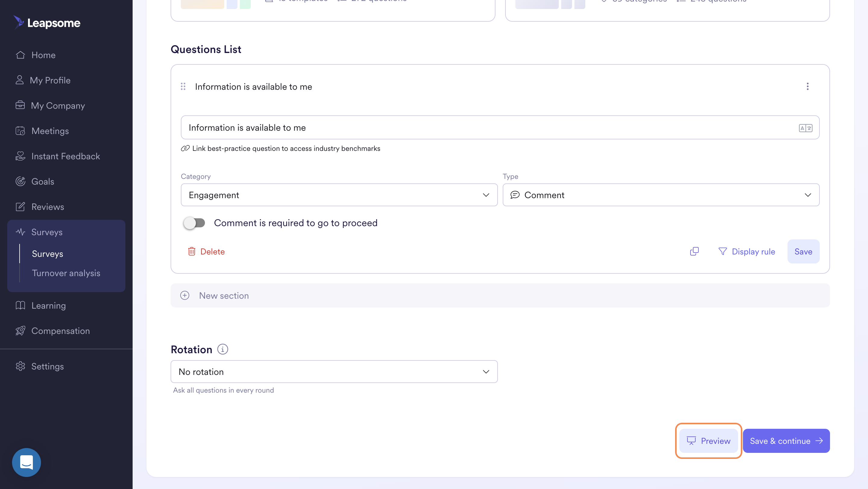Screen dimensions: 868x489
Task: Grab the question drag handle icon
Action: tap(183, 86)
